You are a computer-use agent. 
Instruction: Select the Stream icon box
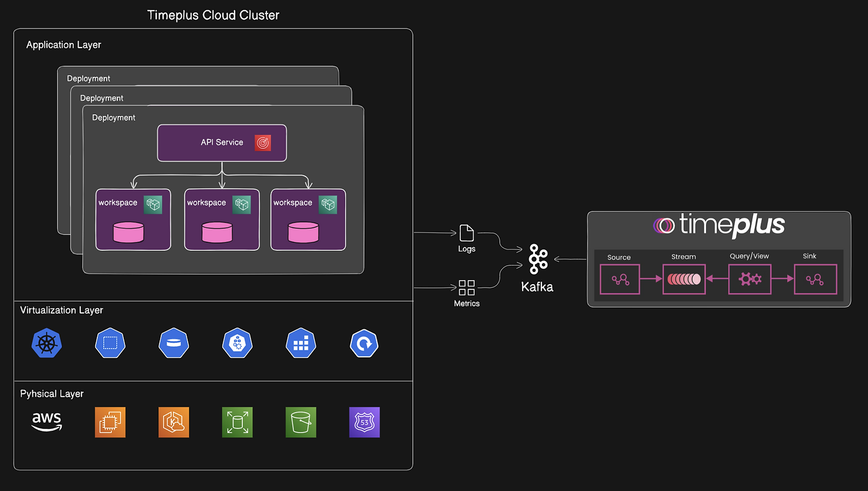[x=684, y=279]
